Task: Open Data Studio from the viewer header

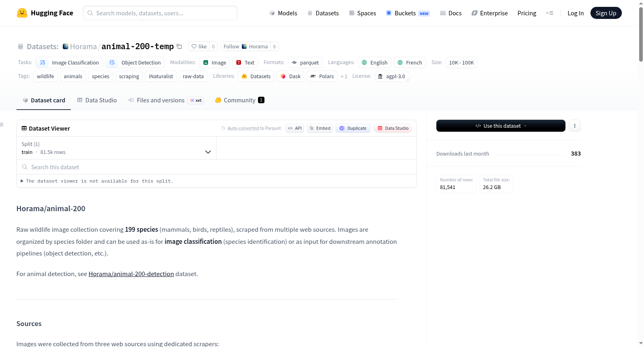Action: tap(393, 128)
